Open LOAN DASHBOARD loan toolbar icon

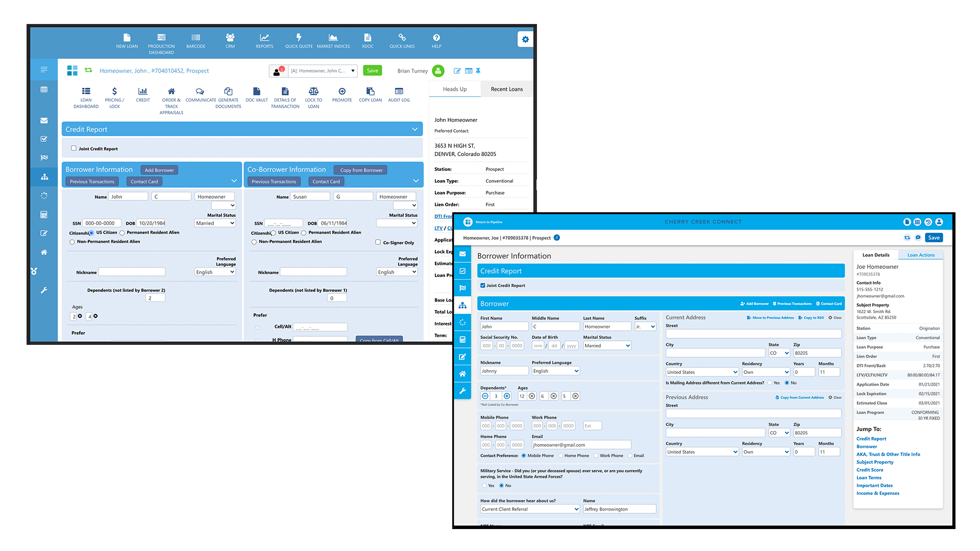click(86, 97)
